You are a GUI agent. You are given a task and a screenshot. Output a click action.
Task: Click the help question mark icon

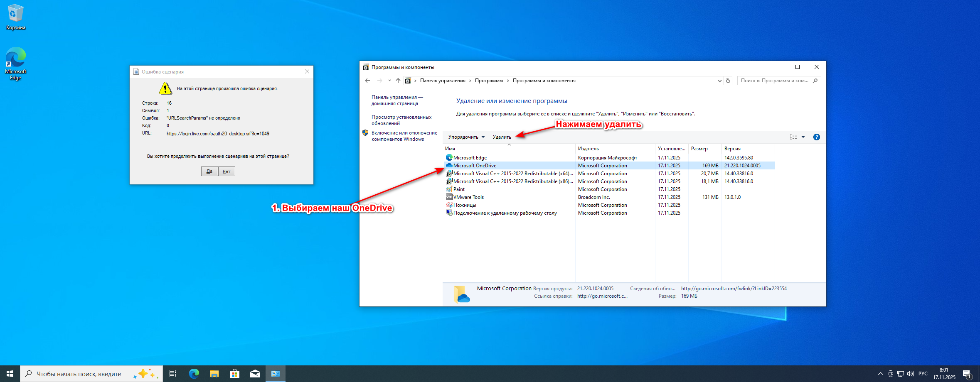(816, 137)
